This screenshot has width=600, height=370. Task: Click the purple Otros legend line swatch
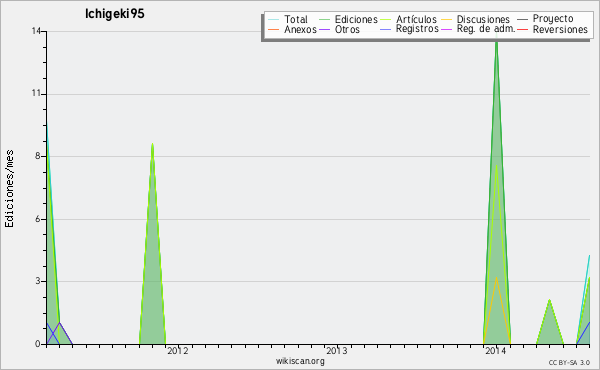click(x=324, y=29)
